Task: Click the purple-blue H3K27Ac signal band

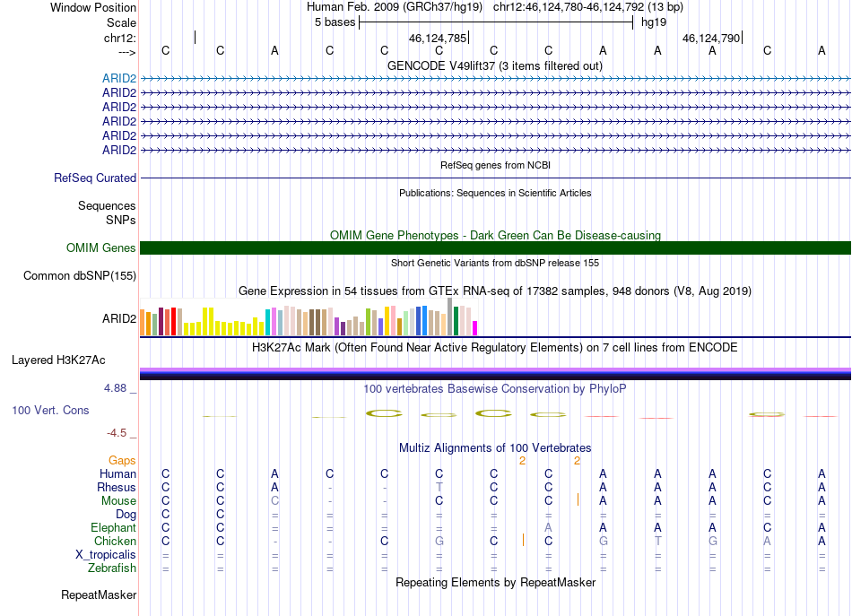Action: coord(495,374)
